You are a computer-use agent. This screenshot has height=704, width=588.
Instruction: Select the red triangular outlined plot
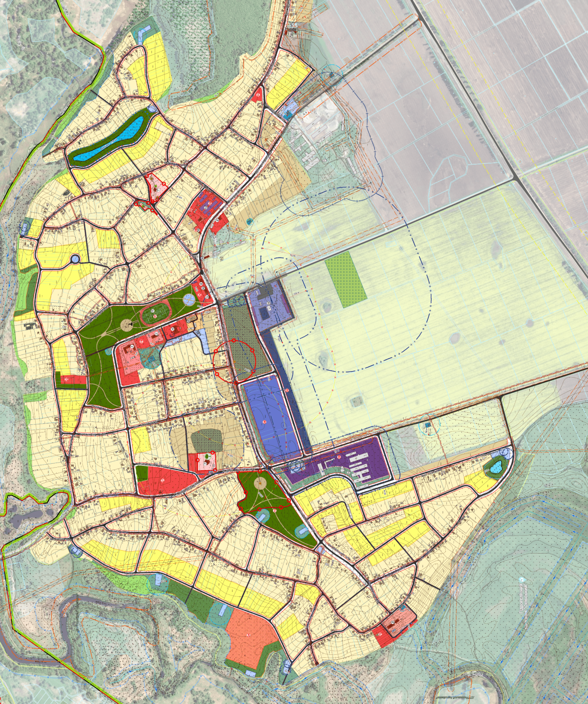[x=156, y=188]
